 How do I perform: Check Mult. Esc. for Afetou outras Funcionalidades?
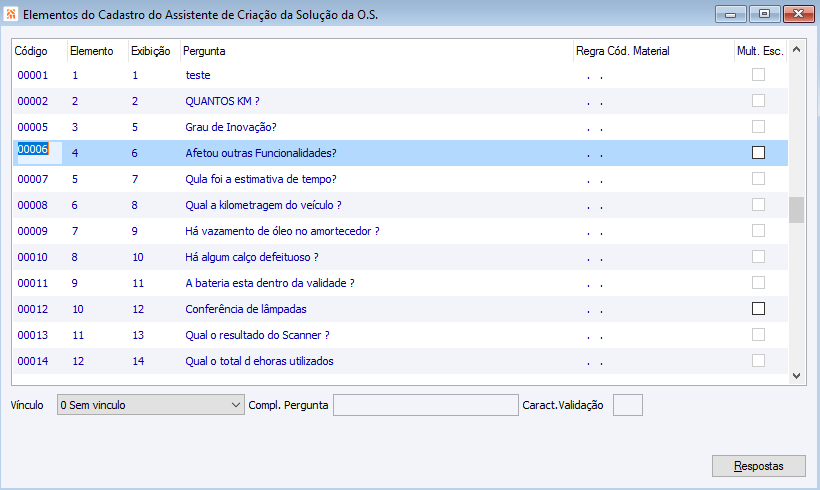[758, 153]
